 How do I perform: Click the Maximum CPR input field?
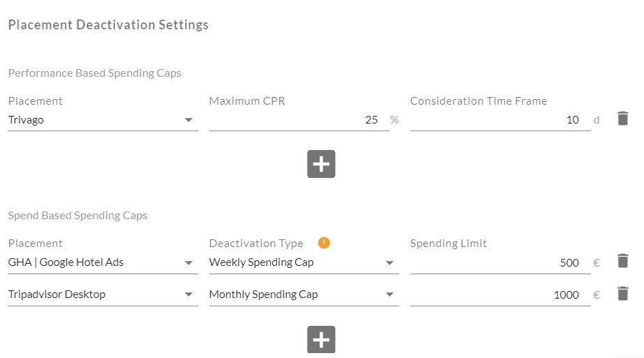(x=299, y=120)
